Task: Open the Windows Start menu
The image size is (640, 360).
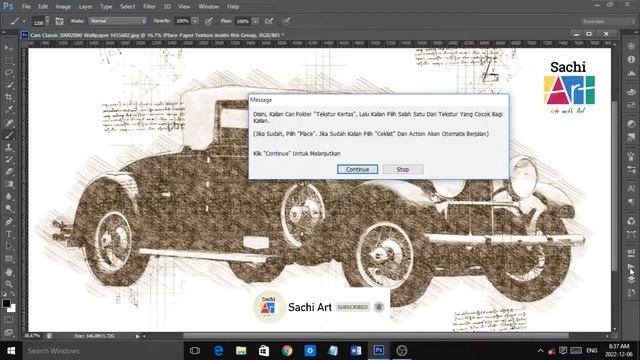Action: [11, 351]
